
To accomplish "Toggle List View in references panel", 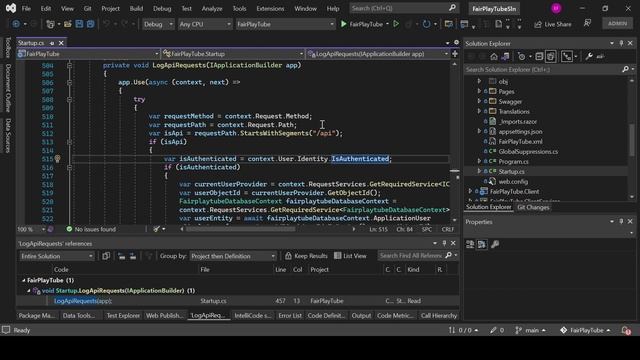I will (x=350, y=256).
